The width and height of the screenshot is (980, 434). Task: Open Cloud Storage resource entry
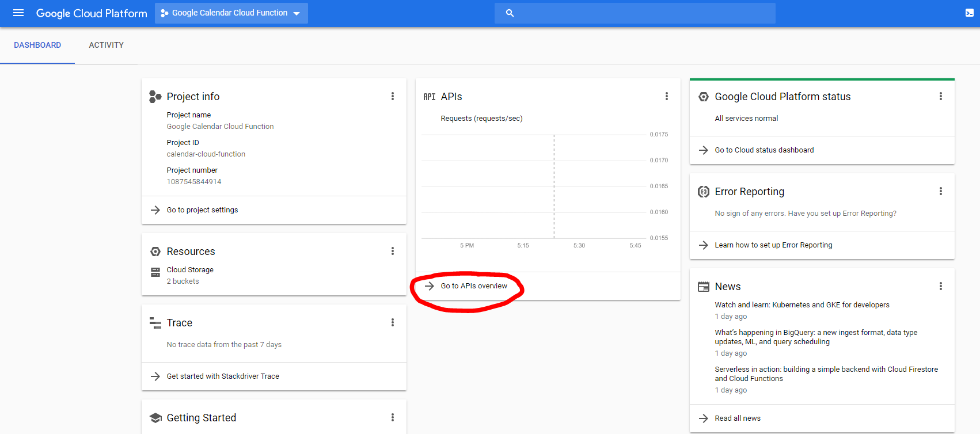pyautogui.click(x=190, y=270)
